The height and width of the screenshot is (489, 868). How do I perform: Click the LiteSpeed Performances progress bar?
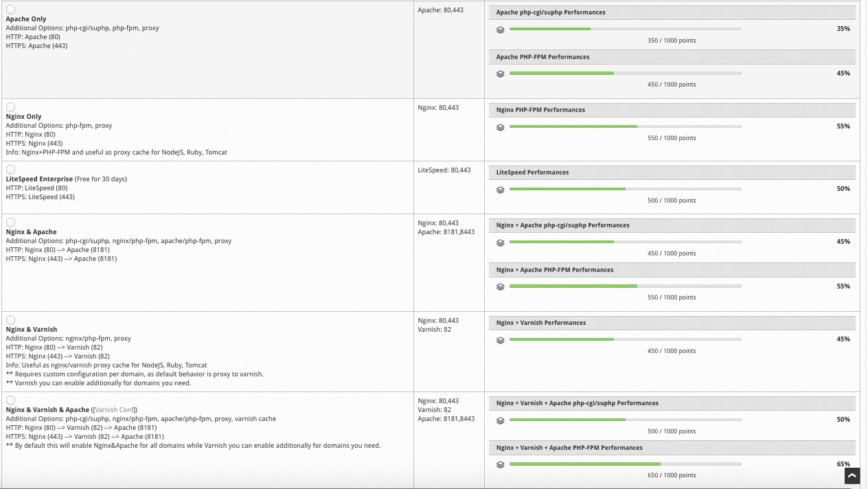pyautogui.click(x=625, y=189)
